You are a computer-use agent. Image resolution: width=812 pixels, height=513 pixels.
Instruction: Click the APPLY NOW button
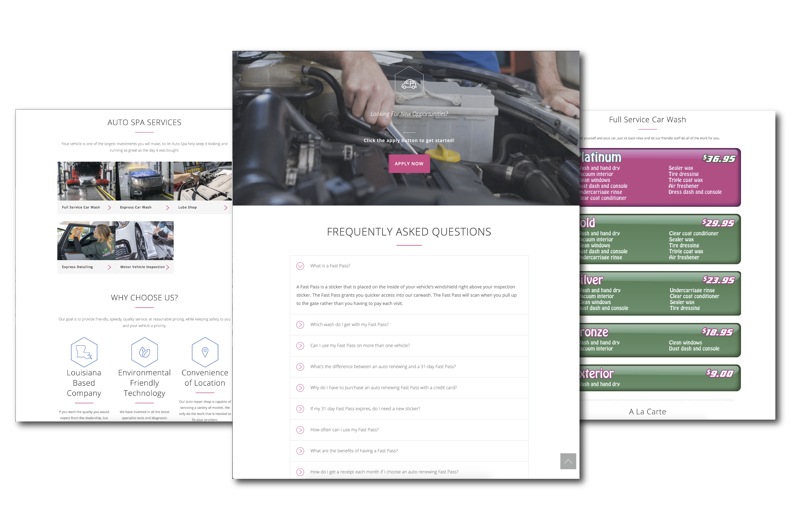click(x=409, y=164)
